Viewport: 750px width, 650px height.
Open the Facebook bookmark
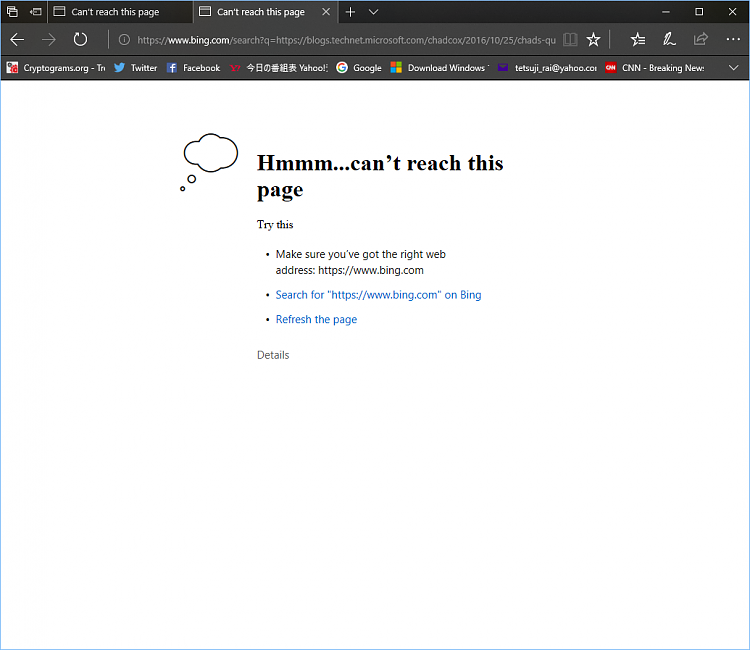coord(193,68)
